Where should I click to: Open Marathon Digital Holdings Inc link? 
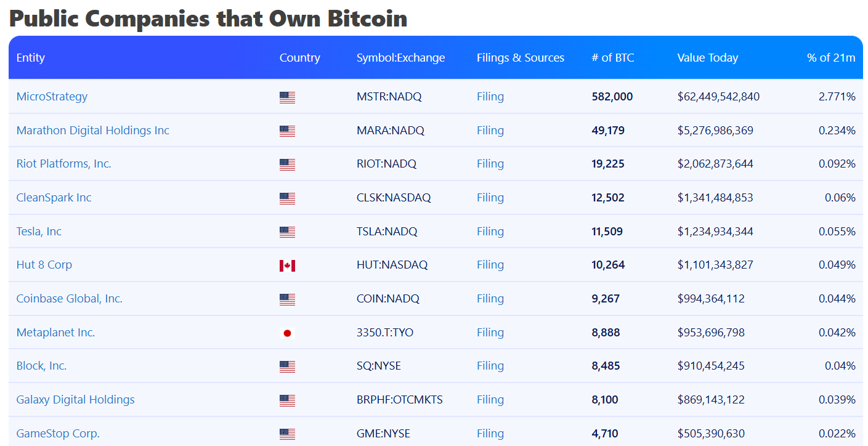(92, 131)
